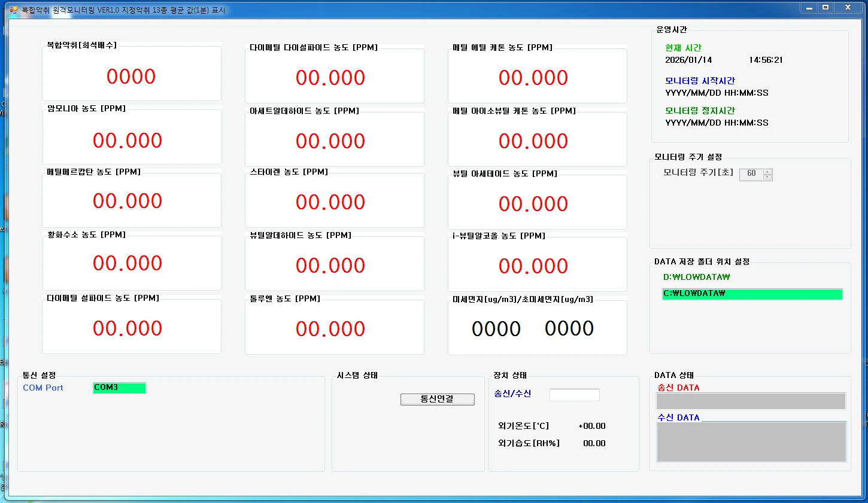This screenshot has width=868, height=503.
Task: Click the 뷰틸알데하이드 농도 reading 00.000
Action: tap(330, 266)
